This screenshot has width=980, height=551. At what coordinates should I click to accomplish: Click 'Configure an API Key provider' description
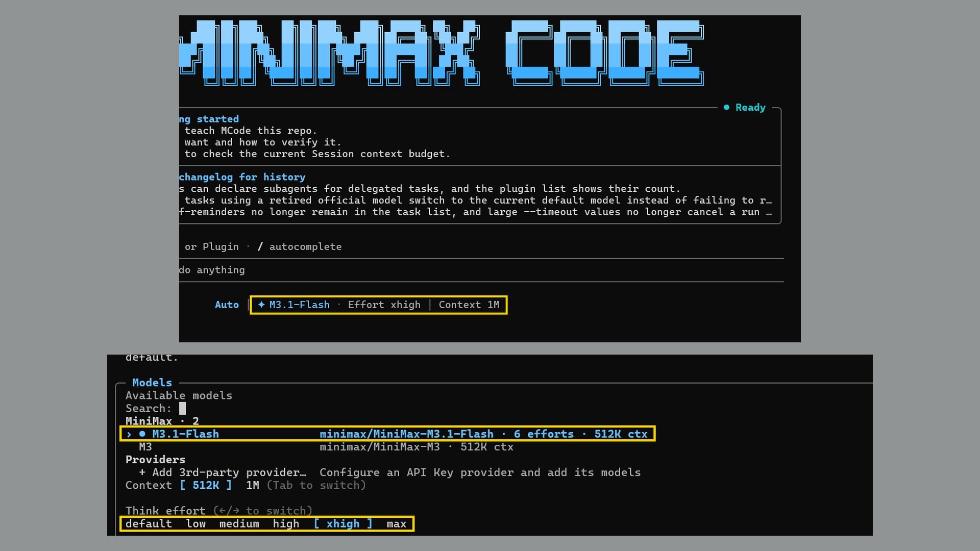tap(480, 472)
